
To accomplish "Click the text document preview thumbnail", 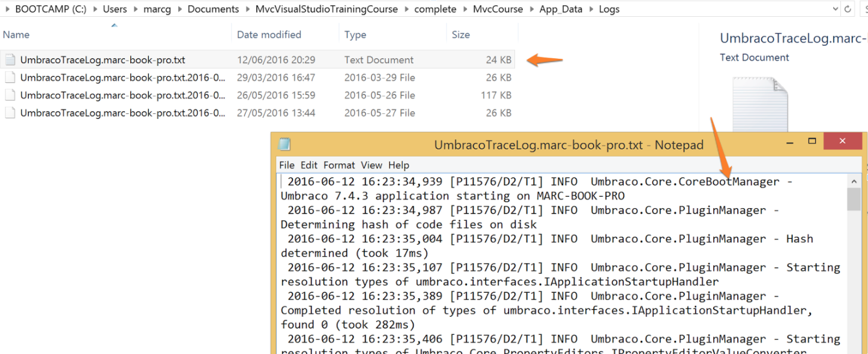I will [760, 105].
